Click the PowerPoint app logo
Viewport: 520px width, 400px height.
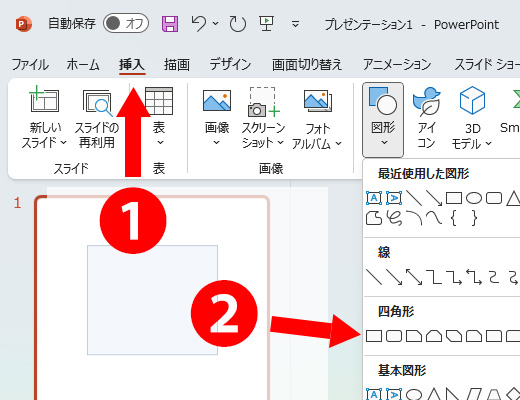pos(24,24)
